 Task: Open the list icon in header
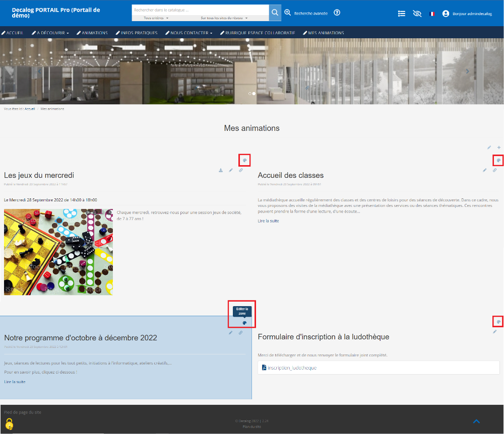[402, 14]
